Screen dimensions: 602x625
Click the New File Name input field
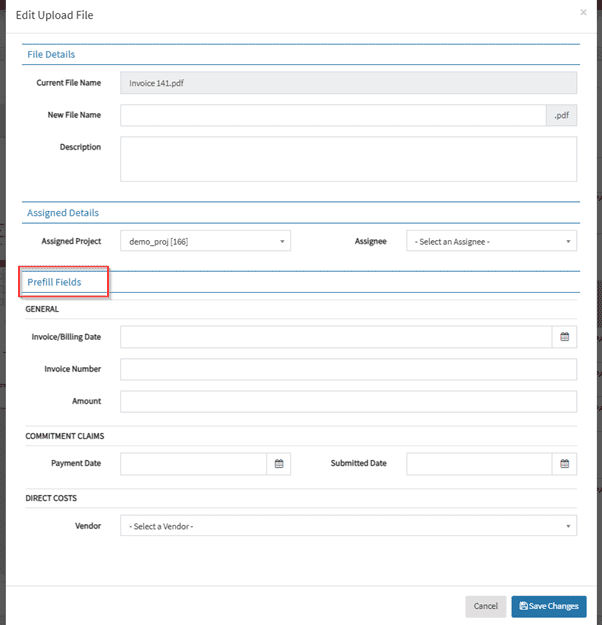click(333, 115)
